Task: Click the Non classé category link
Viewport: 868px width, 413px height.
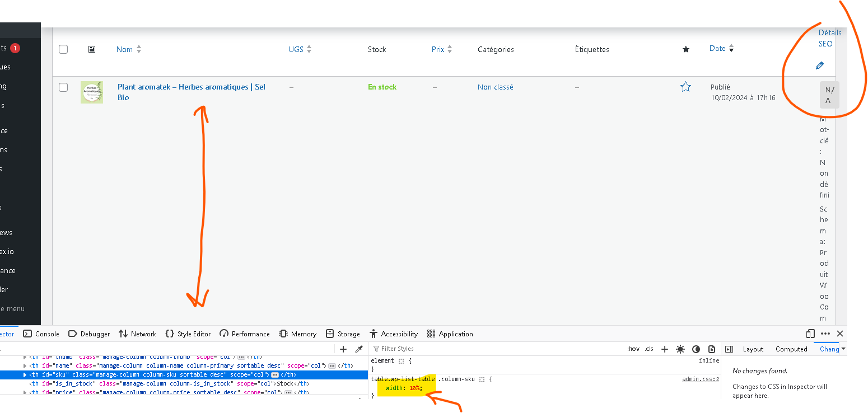Action: pos(496,87)
